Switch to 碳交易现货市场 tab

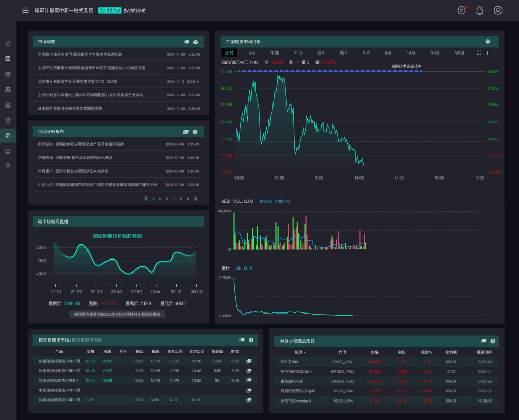click(87, 341)
